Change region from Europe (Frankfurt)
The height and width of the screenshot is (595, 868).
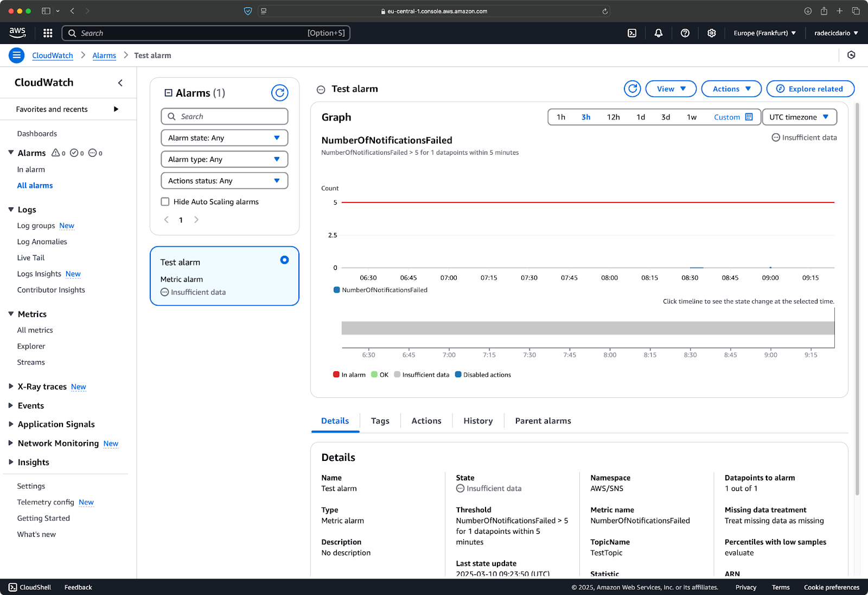click(x=765, y=33)
